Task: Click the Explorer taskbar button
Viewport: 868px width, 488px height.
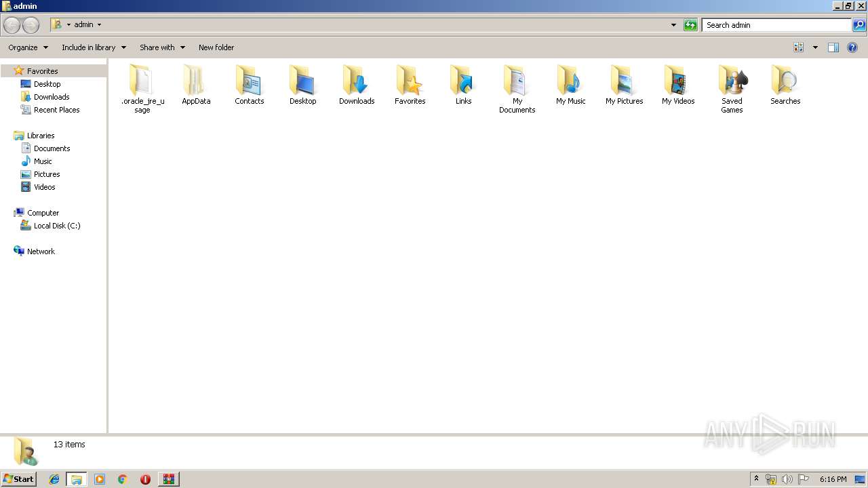Action: (77, 479)
